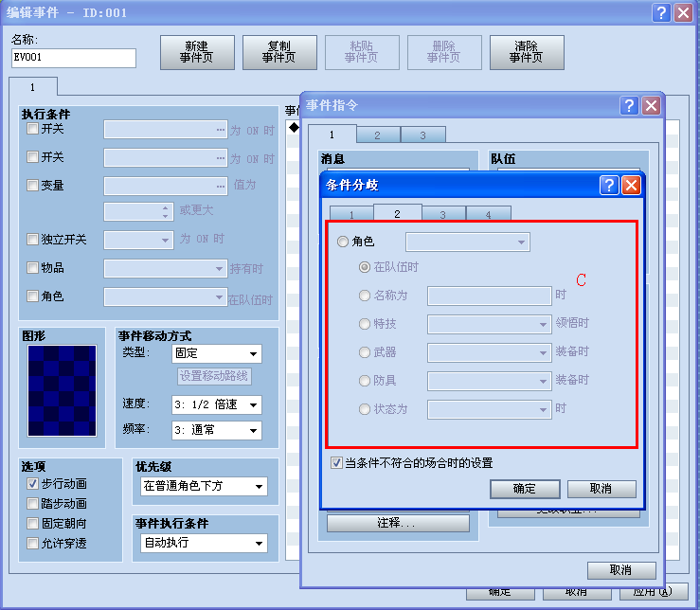Toggle the 踏步动画 option

click(x=32, y=504)
